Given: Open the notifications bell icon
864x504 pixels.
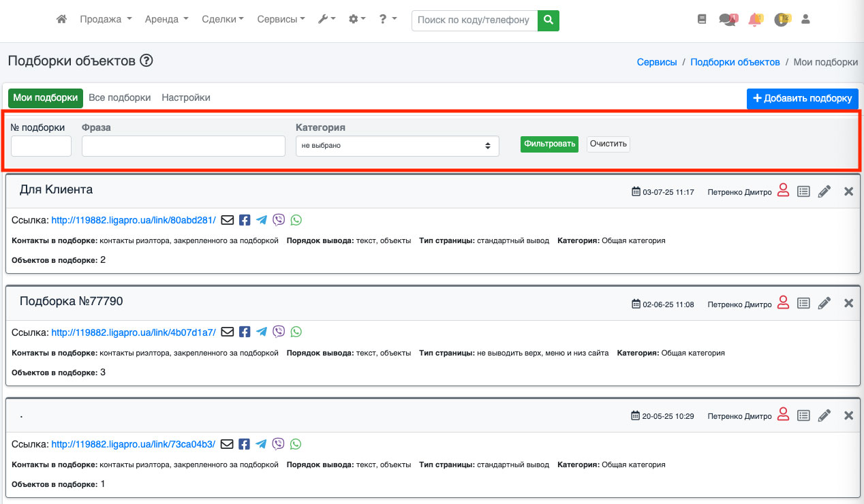Looking at the screenshot, I should (x=754, y=20).
